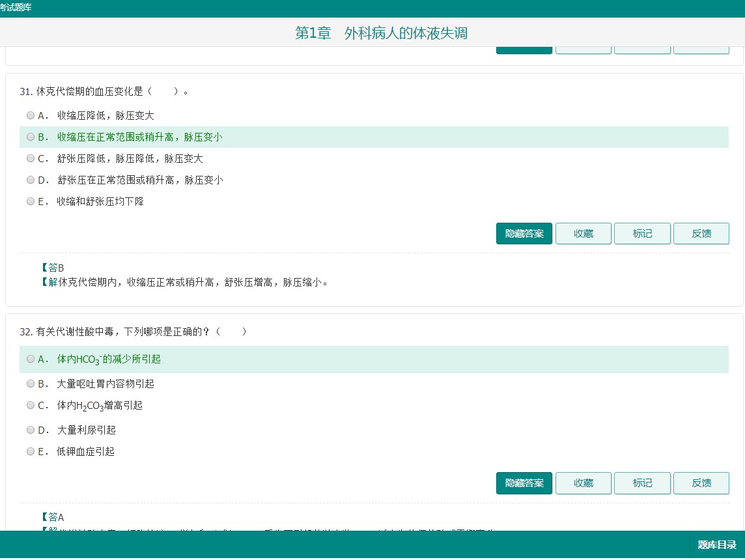The width and height of the screenshot is (745, 560).
Task: Hide answer for question 31 with 隐藏答案
Action: point(524,234)
